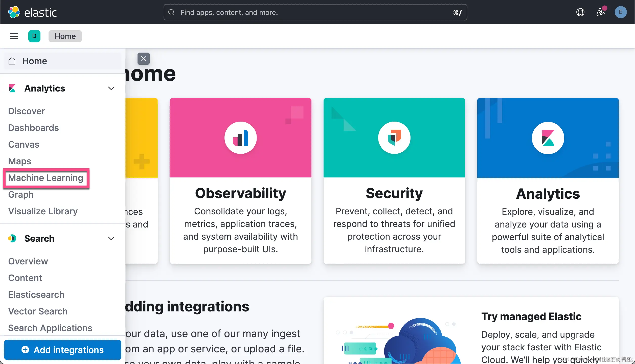Click the Analytics Kibana card icon
The image size is (635, 364).
click(x=548, y=138)
